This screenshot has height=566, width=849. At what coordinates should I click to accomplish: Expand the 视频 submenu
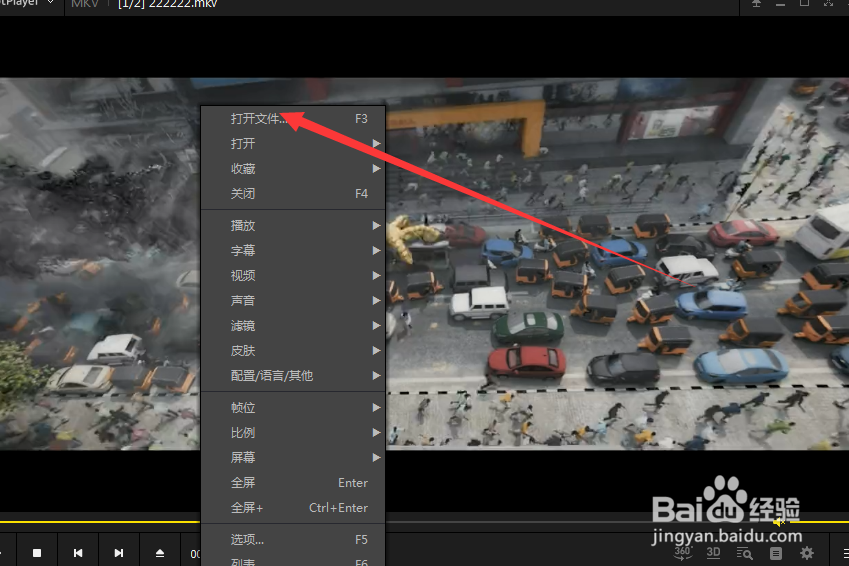292,275
